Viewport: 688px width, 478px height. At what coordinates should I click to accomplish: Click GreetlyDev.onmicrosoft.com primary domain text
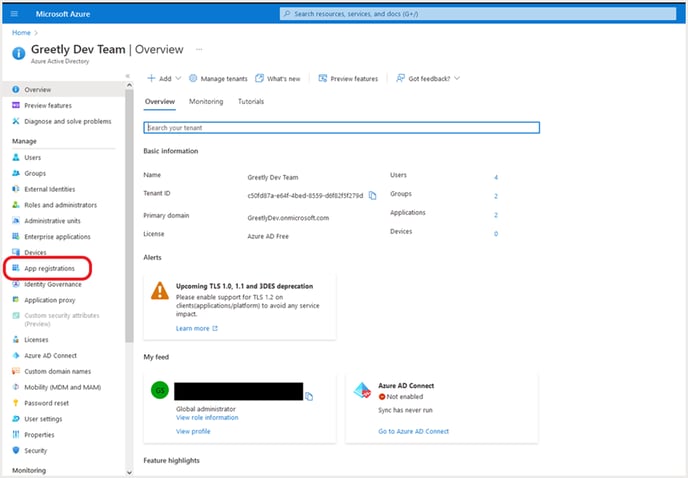pyautogui.click(x=288, y=218)
